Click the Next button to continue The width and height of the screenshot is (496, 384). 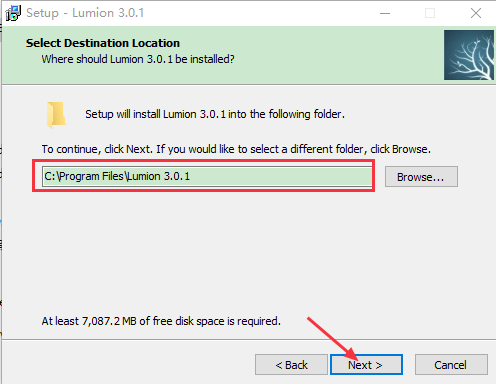pyautogui.click(x=366, y=365)
